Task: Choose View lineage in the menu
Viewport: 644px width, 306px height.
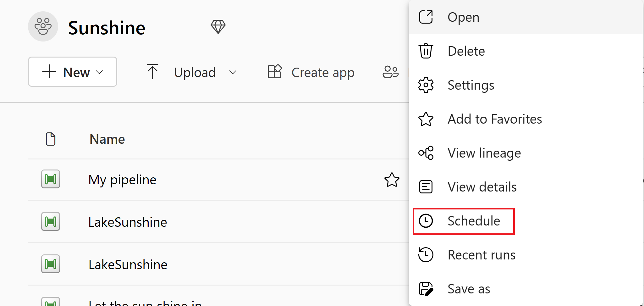Action: (x=484, y=153)
